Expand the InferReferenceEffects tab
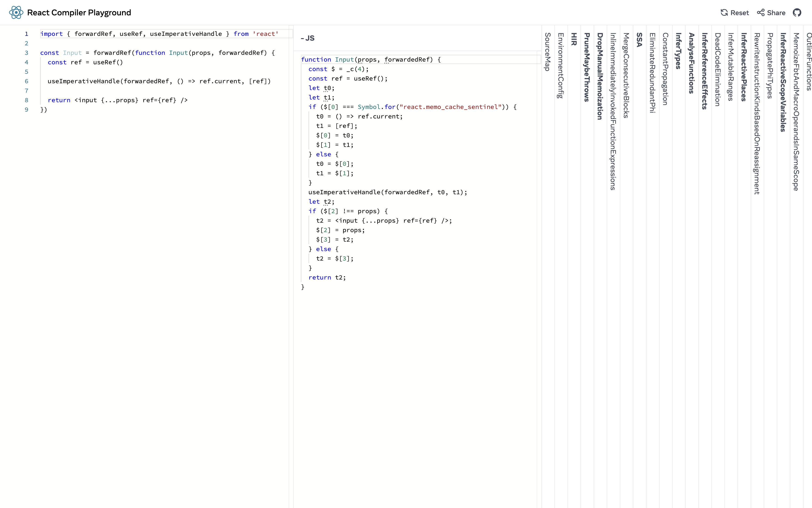This screenshot has height=508, width=812. [705, 71]
